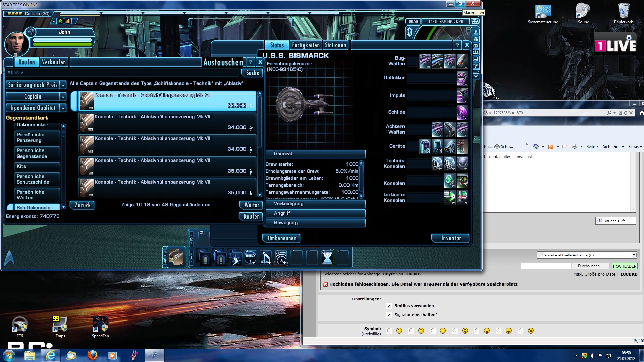
Task: Activate hotbar slot 4 ability
Action: click(x=251, y=258)
